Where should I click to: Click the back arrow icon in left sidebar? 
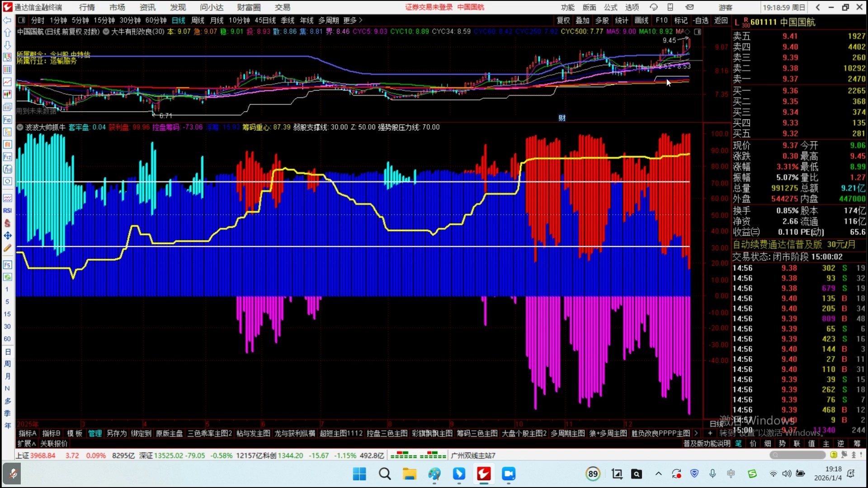click(7, 20)
